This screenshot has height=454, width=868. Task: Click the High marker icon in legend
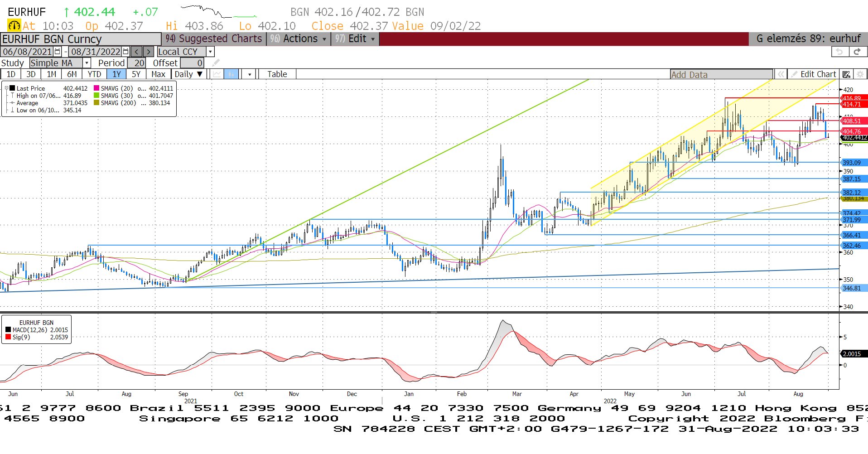(x=12, y=96)
